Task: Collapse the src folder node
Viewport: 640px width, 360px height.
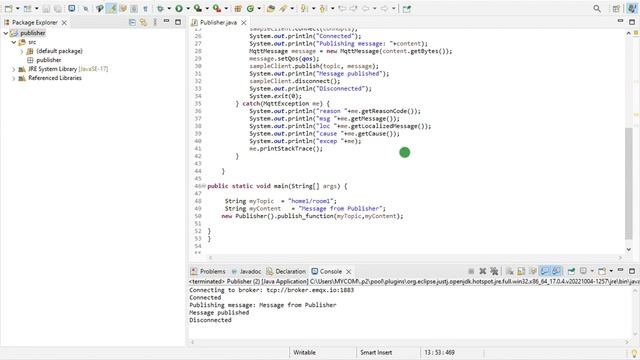Action: (x=14, y=42)
